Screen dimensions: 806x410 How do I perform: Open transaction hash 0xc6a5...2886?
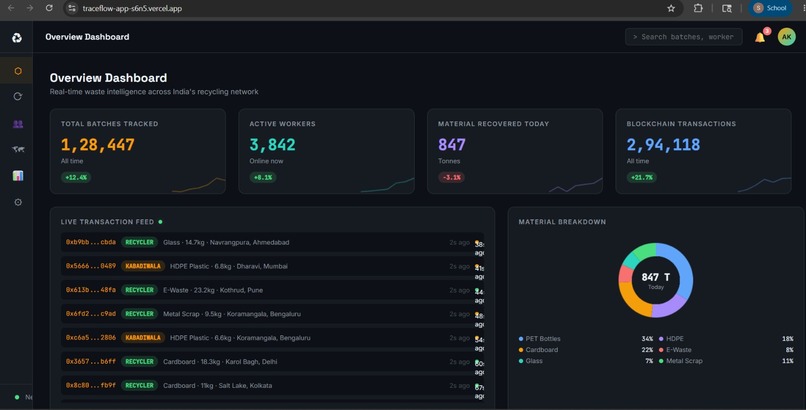[90, 338]
